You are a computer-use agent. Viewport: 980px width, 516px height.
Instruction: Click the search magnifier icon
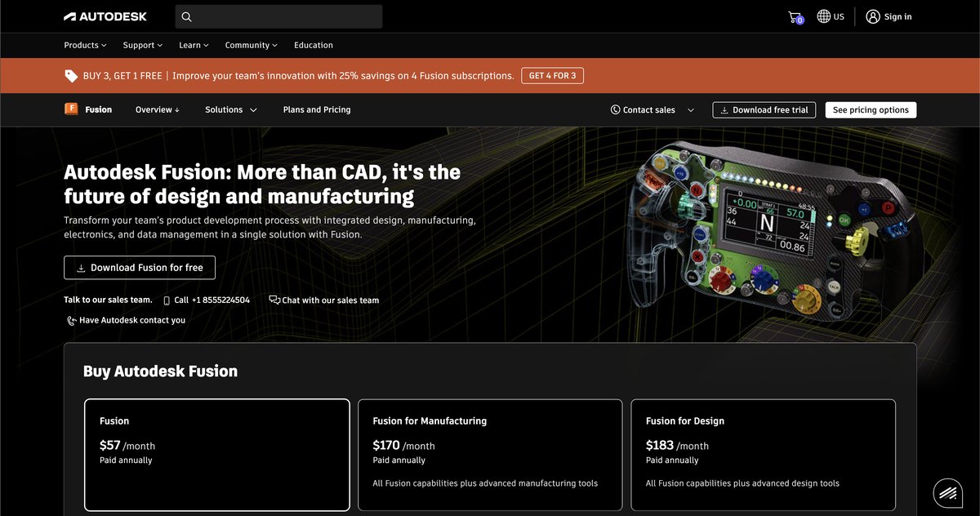(x=187, y=16)
